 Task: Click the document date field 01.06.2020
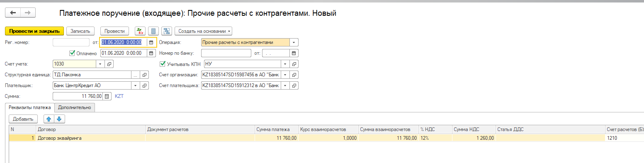point(124,42)
